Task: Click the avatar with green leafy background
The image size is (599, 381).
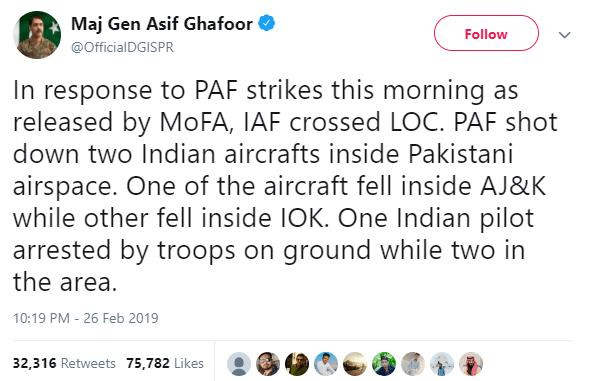Action: coord(384,364)
